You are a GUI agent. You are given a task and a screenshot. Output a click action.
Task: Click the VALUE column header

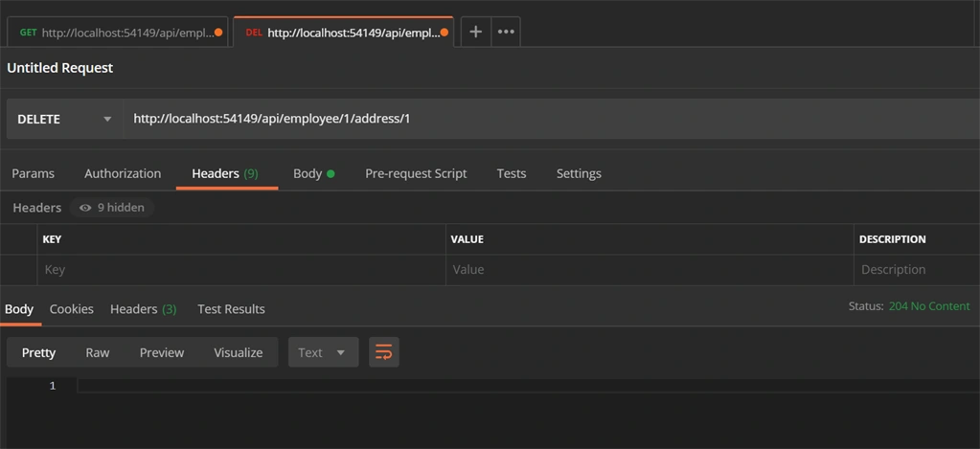coord(467,239)
